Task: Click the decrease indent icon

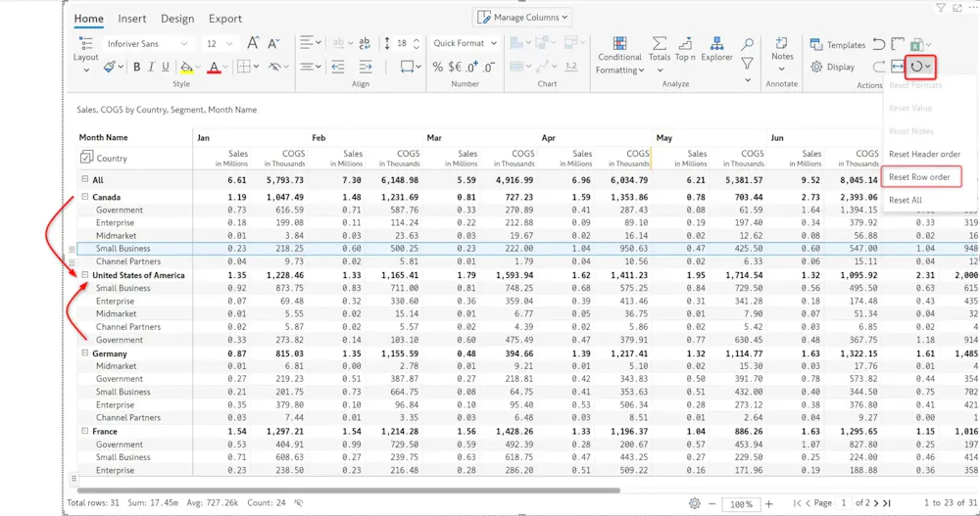Action: [x=338, y=67]
